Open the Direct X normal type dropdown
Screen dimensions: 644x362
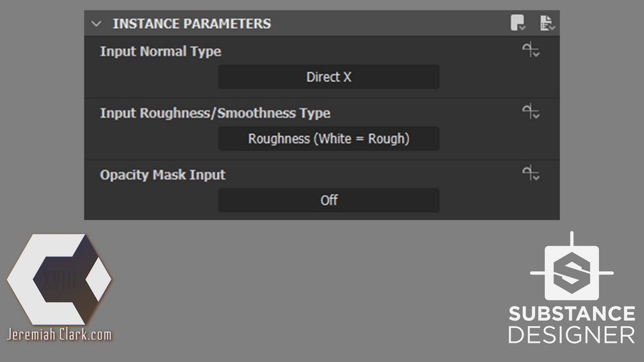(329, 77)
